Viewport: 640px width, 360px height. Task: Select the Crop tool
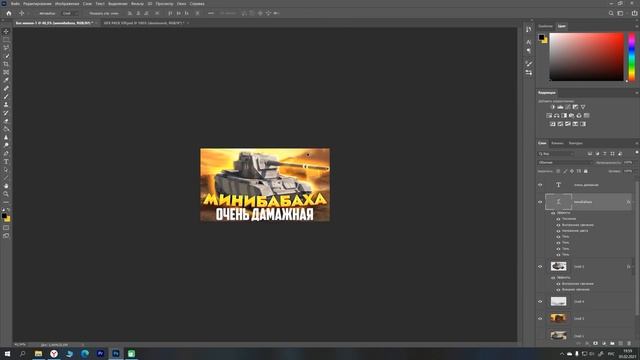click(6, 64)
